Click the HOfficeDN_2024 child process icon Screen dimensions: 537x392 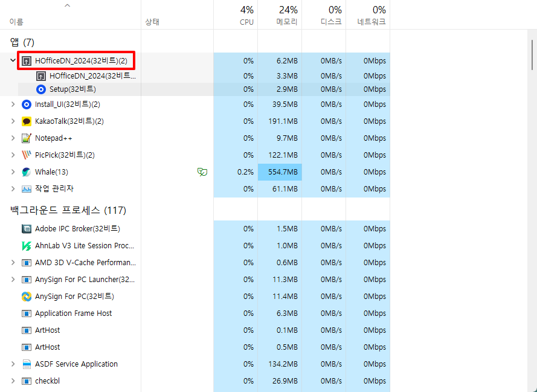coord(40,76)
